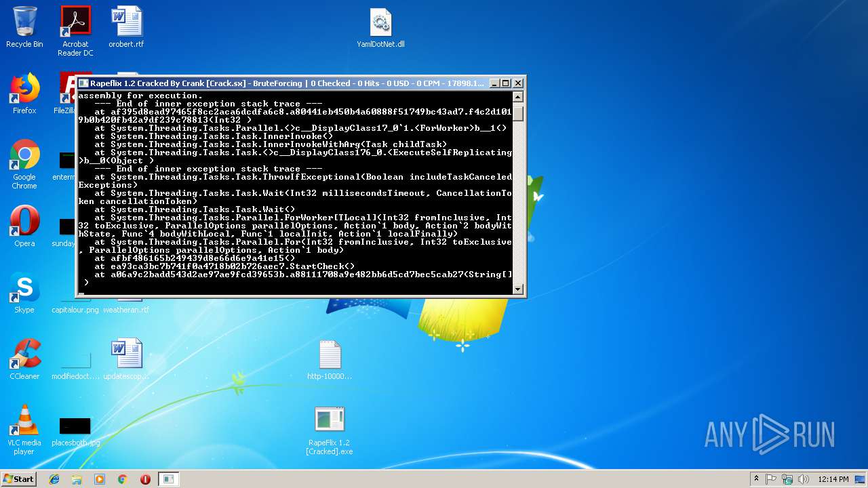Select the Recycle Bin desktop icon
The height and width of the screenshot is (488, 868).
[x=24, y=27]
